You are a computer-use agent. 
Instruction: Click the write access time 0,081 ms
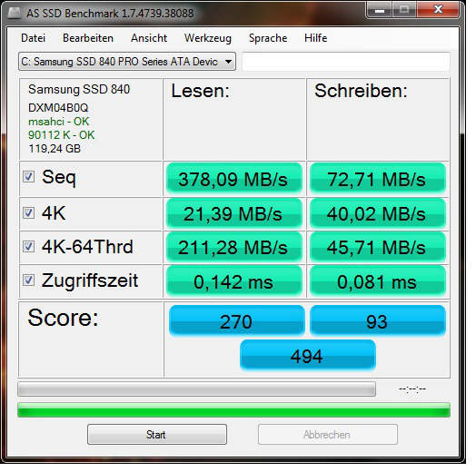click(x=378, y=281)
